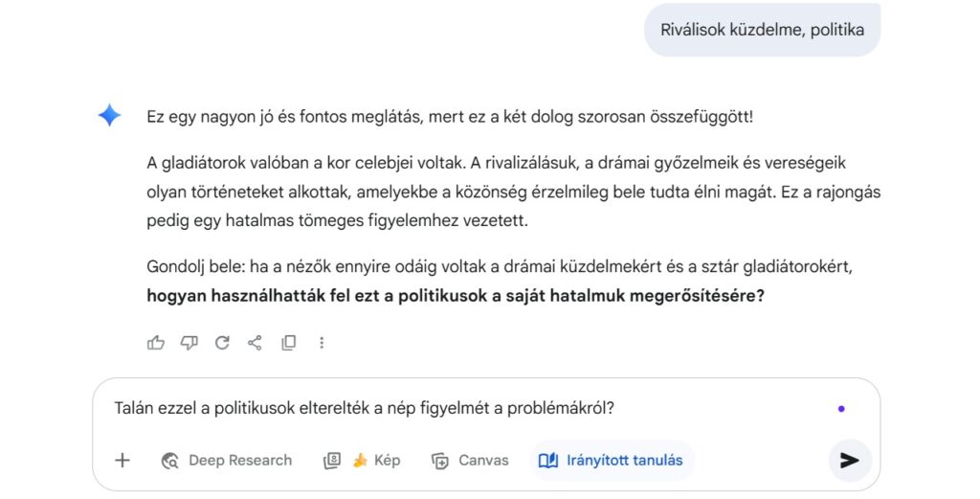The height and width of the screenshot is (499, 980).
Task: Click the Rivalisok küzdelme, politika user message bubble
Action: coord(762,30)
